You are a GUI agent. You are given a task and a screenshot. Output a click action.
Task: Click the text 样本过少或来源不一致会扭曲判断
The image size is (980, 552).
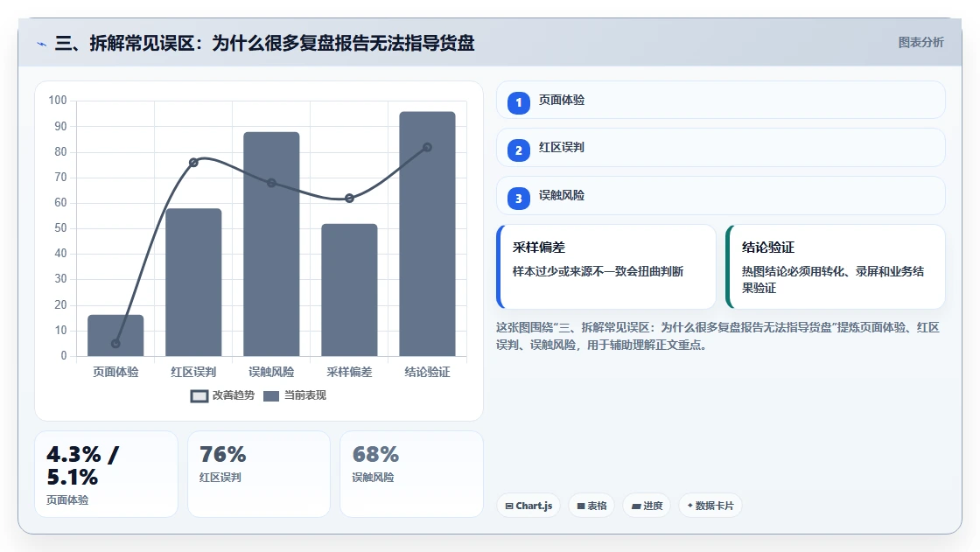point(598,271)
